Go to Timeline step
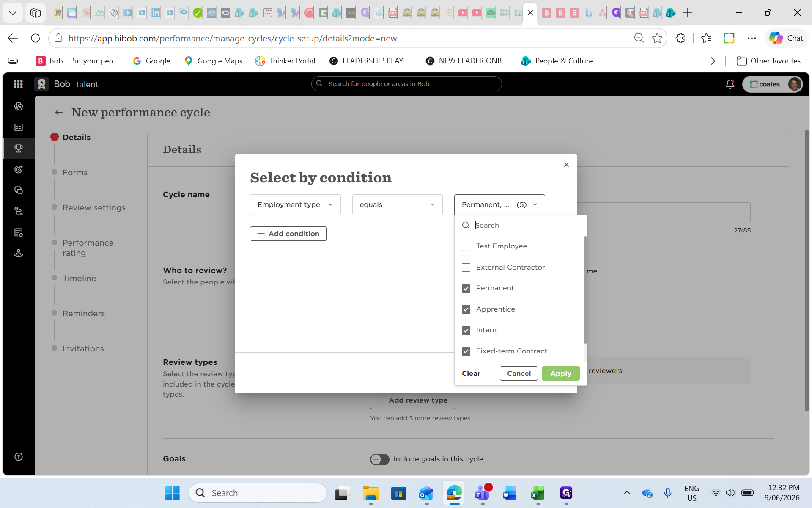 coord(79,279)
